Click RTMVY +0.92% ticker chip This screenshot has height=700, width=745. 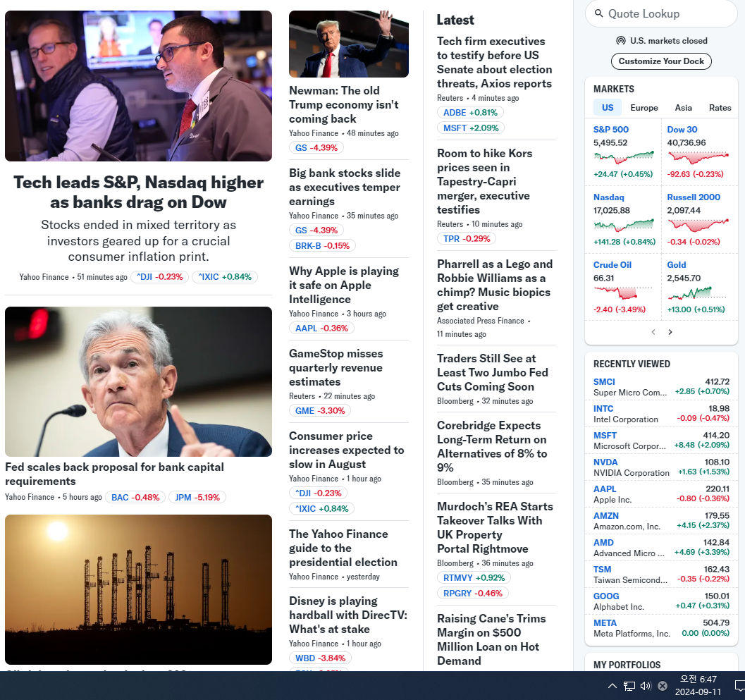pyautogui.click(x=474, y=578)
